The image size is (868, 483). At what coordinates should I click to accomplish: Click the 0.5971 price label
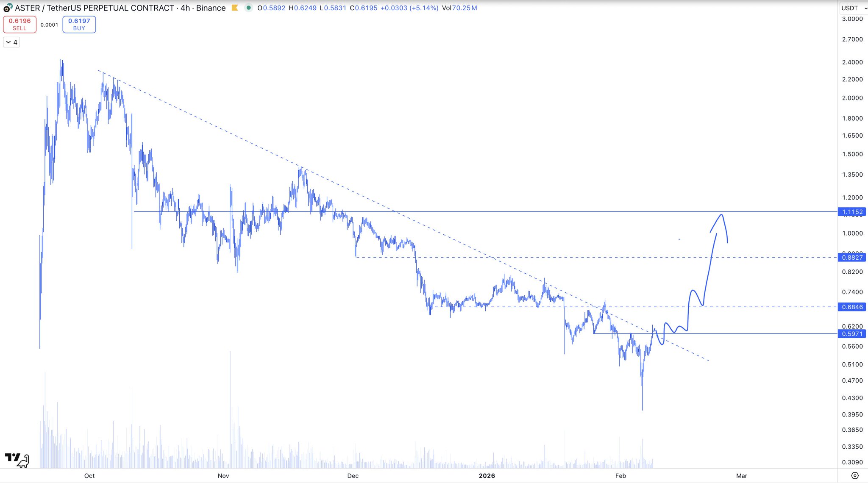852,334
